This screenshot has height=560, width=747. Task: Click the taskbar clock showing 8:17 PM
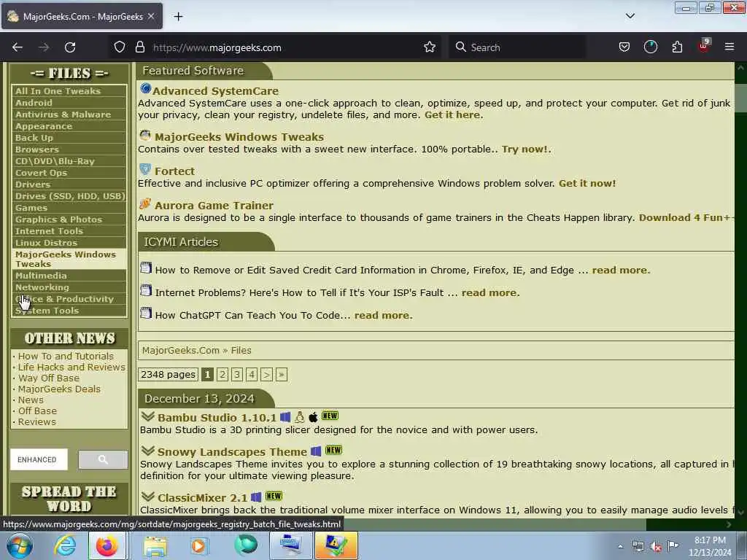[x=710, y=546]
